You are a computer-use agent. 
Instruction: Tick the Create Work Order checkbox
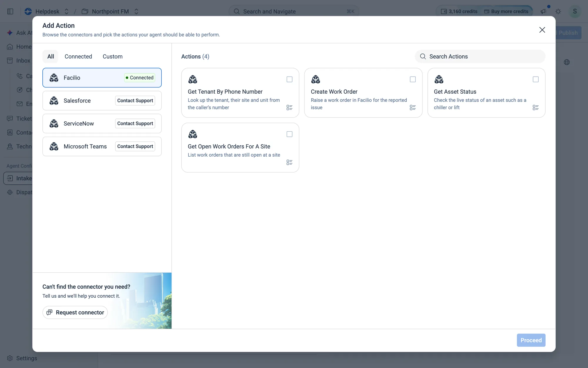pos(413,79)
